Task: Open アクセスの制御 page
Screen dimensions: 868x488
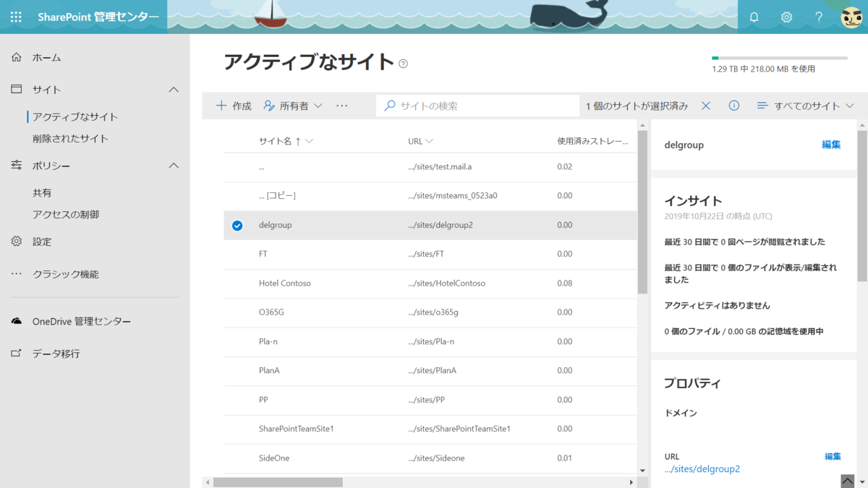Action: (66, 214)
